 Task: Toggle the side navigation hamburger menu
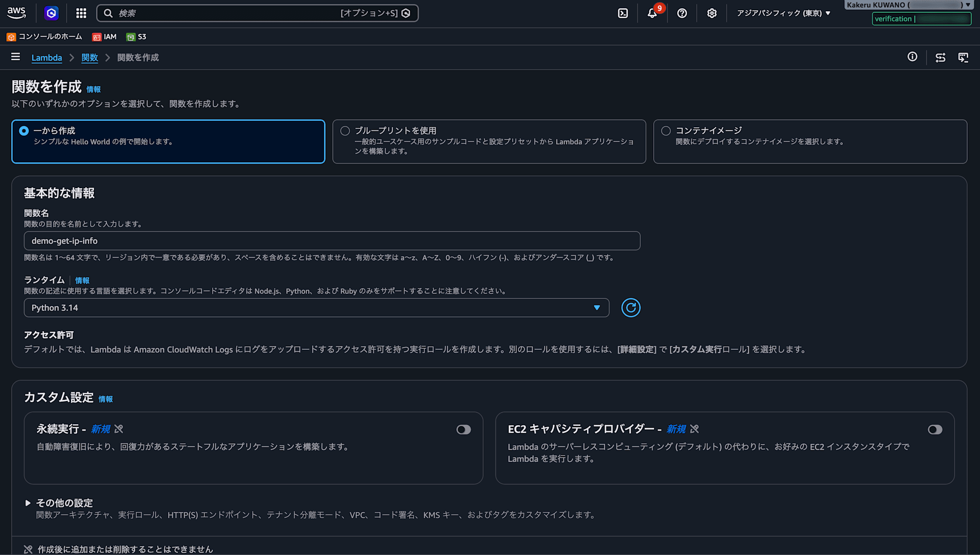point(16,57)
